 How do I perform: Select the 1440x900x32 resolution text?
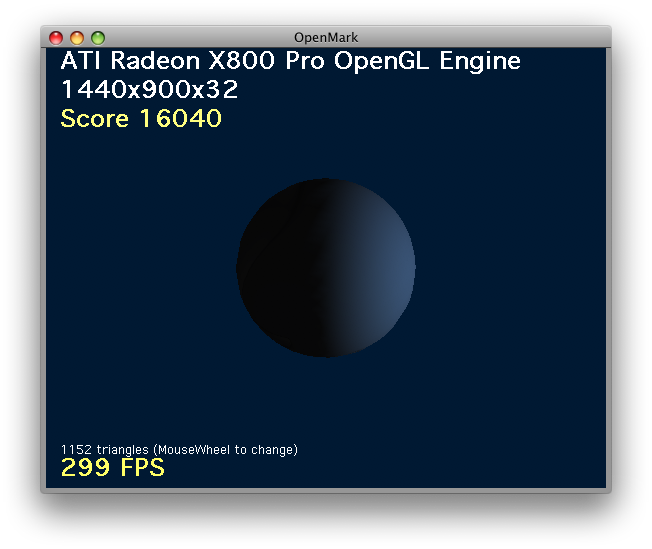pyautogui.click(x=149, y=89)
